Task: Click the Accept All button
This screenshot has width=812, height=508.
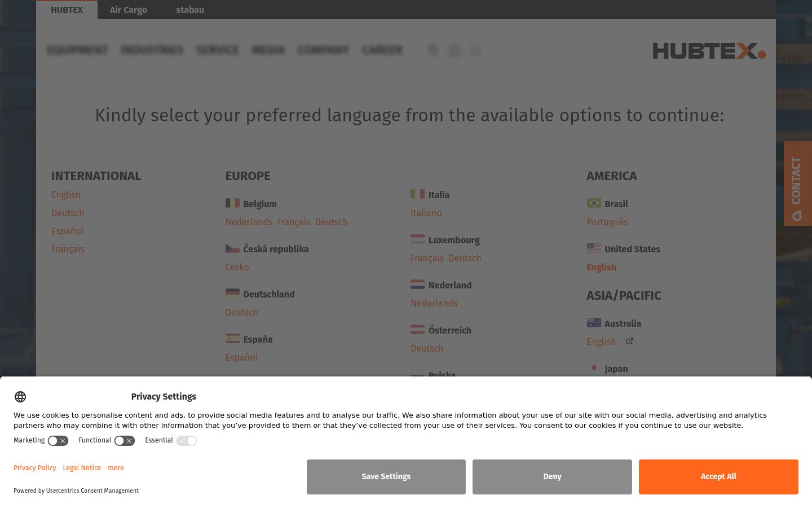Action: [x=718, y=477]
